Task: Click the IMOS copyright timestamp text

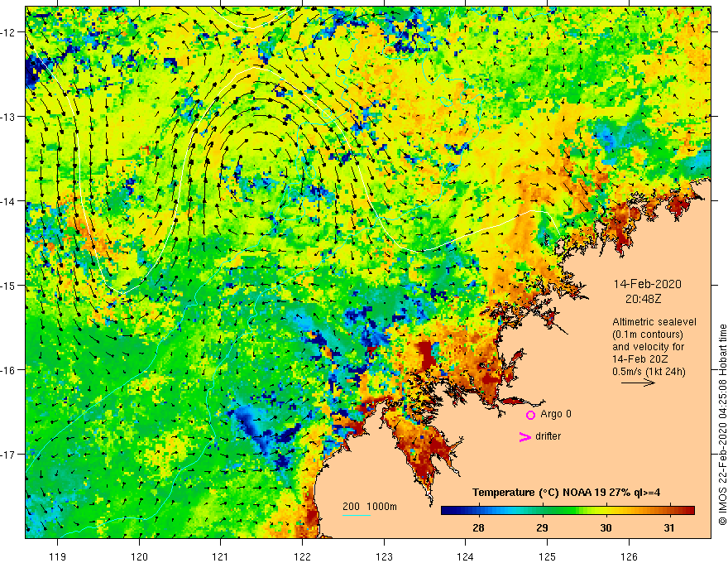Action: tap(722, 425)
